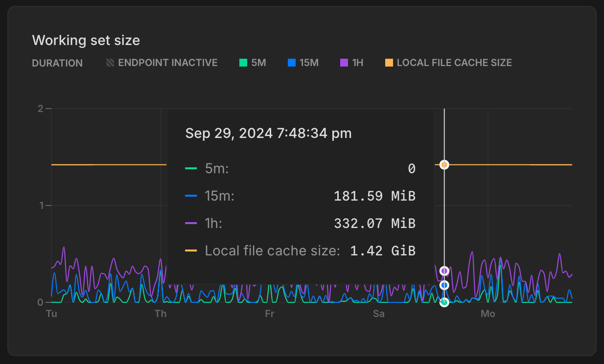604x364 pixels.
Task: Toggle the Endpoint Inactive overlay
Action: [161, 63]
